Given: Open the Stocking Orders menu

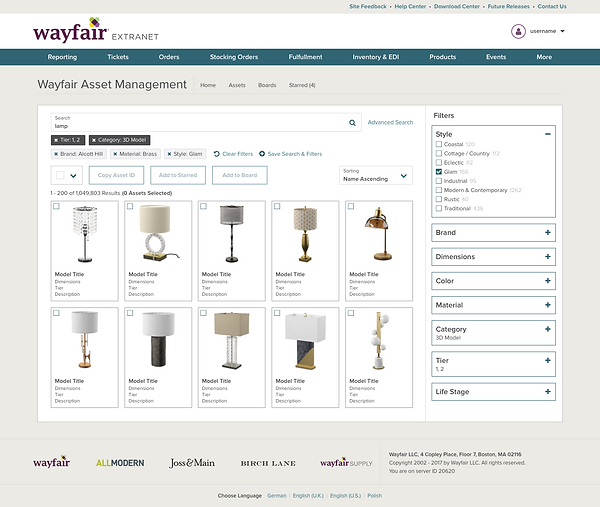Looking at the screenshot, I should pyautogui.click(x=234, y=57).
